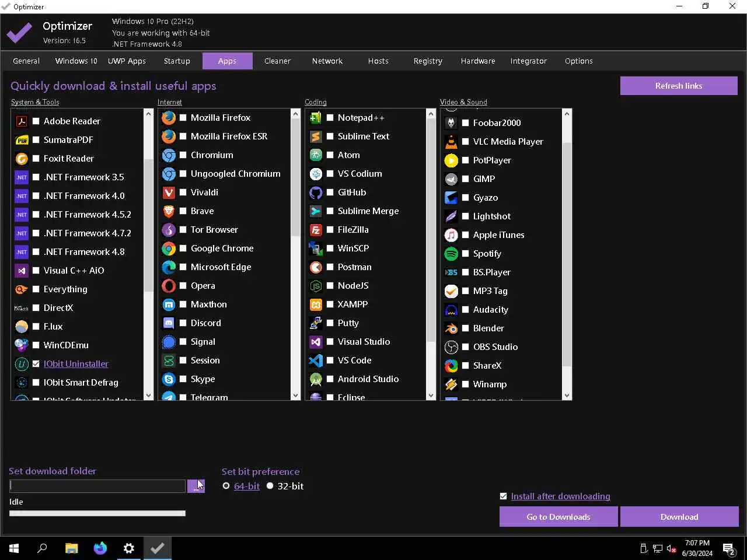Click the Spotify icon
Screen dimensions: 747x560
451,254
